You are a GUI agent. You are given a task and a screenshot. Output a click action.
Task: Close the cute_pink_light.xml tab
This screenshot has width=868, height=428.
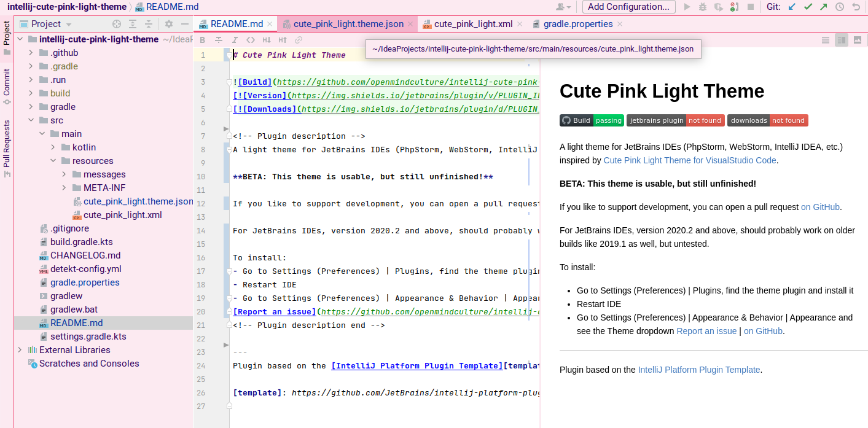click(519, 25)
